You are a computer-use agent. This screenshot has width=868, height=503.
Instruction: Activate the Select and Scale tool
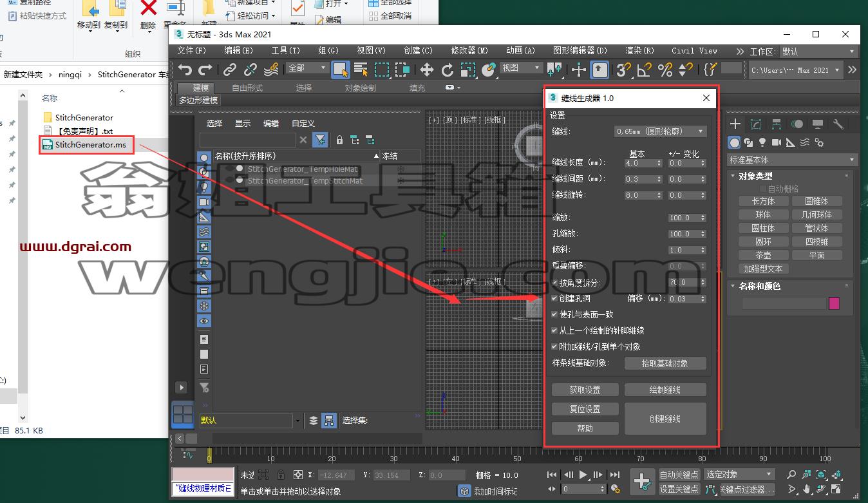coord(468,70)
